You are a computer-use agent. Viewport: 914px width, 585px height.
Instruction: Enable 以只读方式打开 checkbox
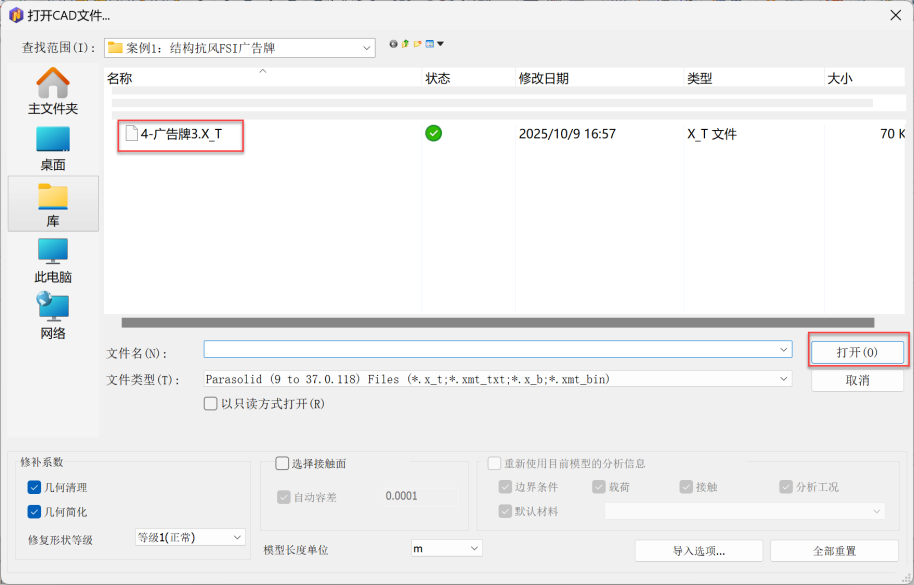coord(210,404)
